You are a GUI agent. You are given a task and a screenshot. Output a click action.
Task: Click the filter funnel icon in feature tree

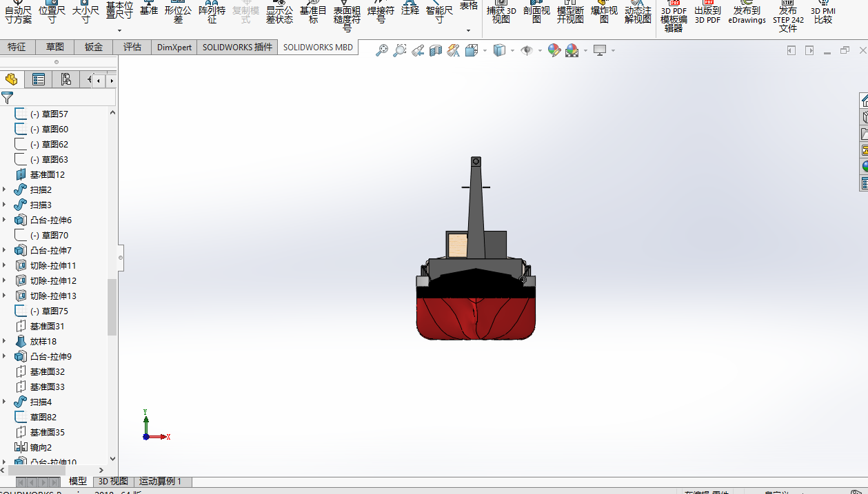(x=8, y=98)
